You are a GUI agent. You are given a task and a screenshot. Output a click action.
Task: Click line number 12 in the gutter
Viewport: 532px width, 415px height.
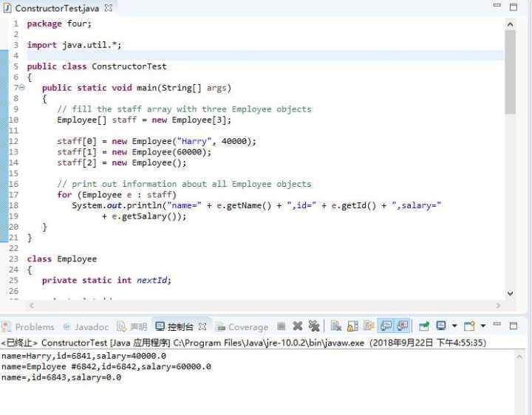(13, 141)
